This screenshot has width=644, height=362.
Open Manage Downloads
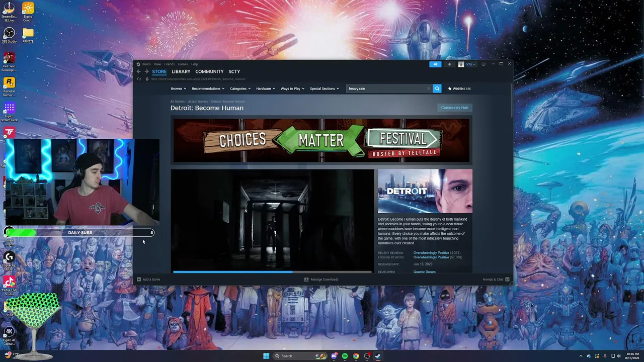click(321, 280)
